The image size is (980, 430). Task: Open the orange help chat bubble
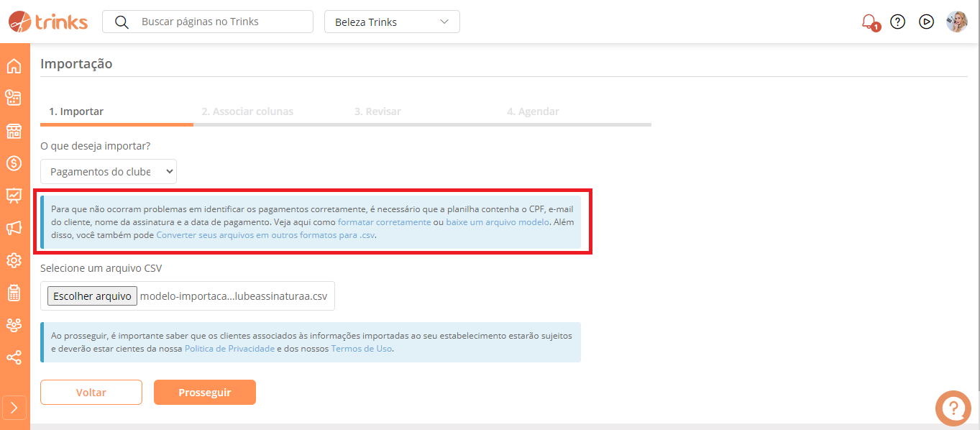pyautogui.click(x=953, y=408)
